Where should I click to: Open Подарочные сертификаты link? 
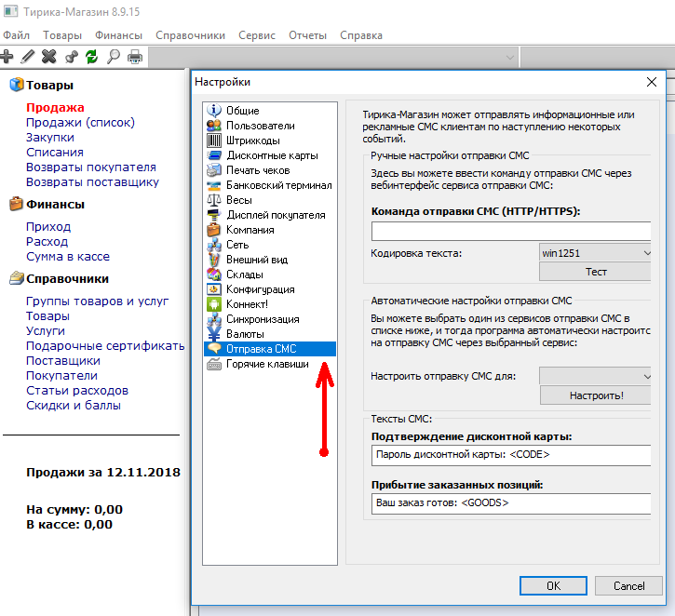coord(105,346)
